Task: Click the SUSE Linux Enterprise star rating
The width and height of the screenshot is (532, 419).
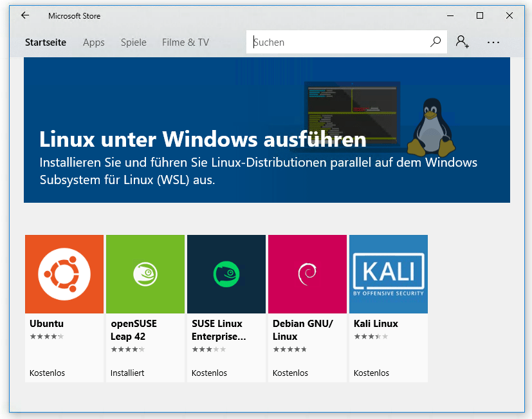Action: click(208, 349)
